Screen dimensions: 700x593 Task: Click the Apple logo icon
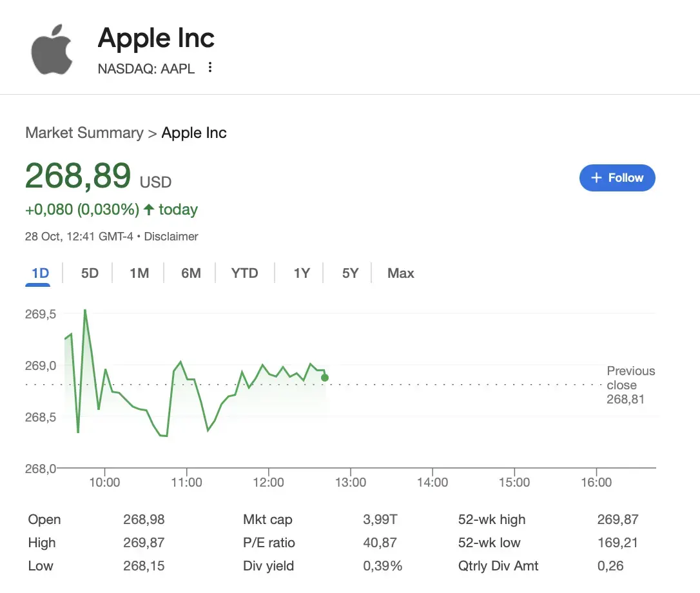[52, 48]
